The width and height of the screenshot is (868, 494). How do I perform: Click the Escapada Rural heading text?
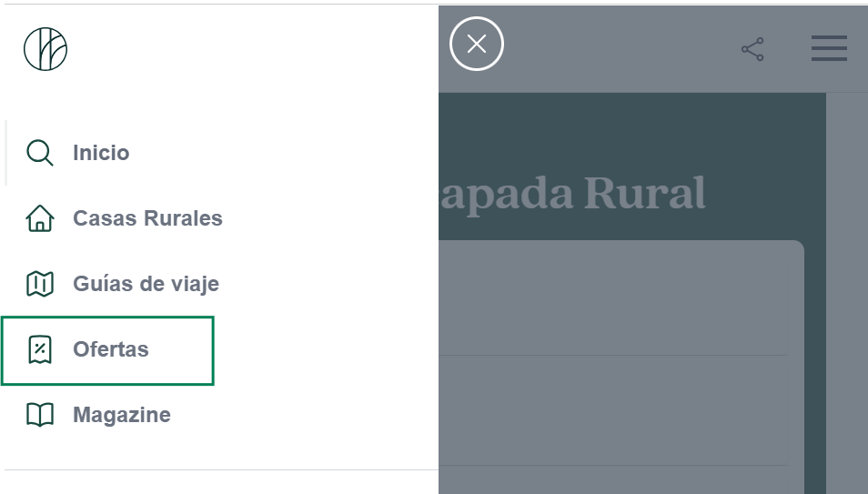pyautogui.click(x=572, y=194)
